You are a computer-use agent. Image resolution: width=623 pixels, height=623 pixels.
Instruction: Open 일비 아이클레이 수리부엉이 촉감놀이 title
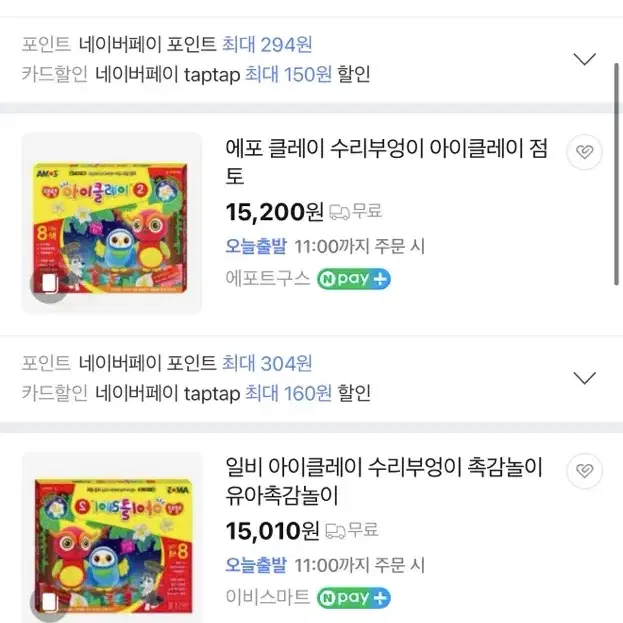(384, 481)
